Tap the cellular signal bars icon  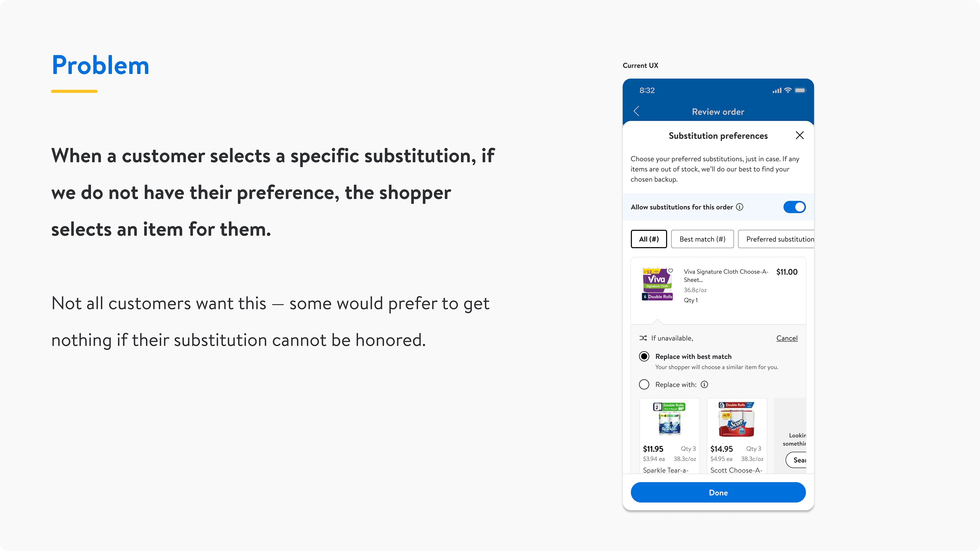pos(776,91)
